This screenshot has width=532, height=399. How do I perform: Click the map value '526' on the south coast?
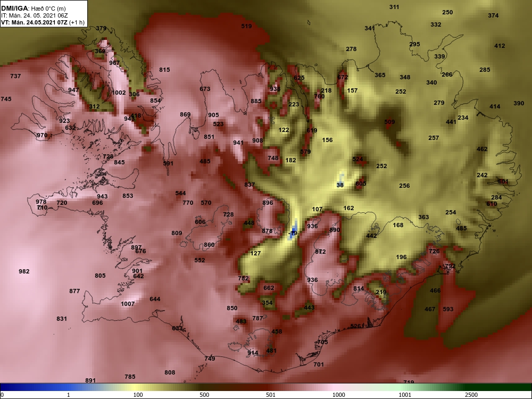[x=355, y=326]
